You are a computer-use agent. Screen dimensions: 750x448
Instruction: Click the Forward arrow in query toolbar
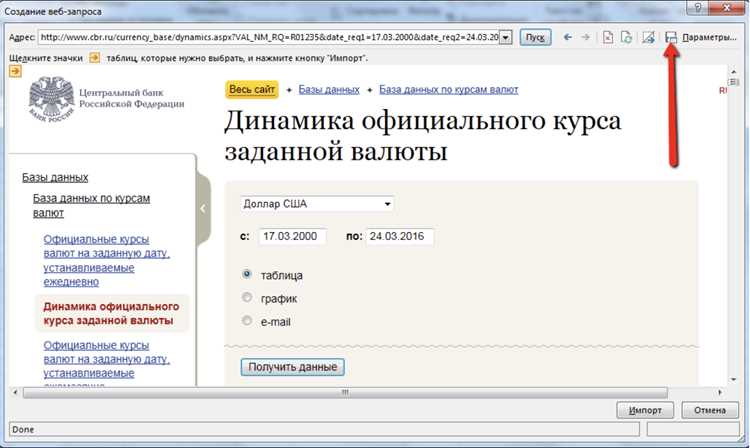(x=585, y=37)
